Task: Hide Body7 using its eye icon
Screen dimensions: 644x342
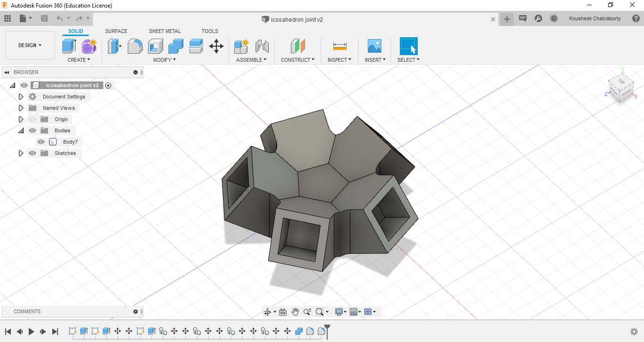Action: [x=41, y=142]
